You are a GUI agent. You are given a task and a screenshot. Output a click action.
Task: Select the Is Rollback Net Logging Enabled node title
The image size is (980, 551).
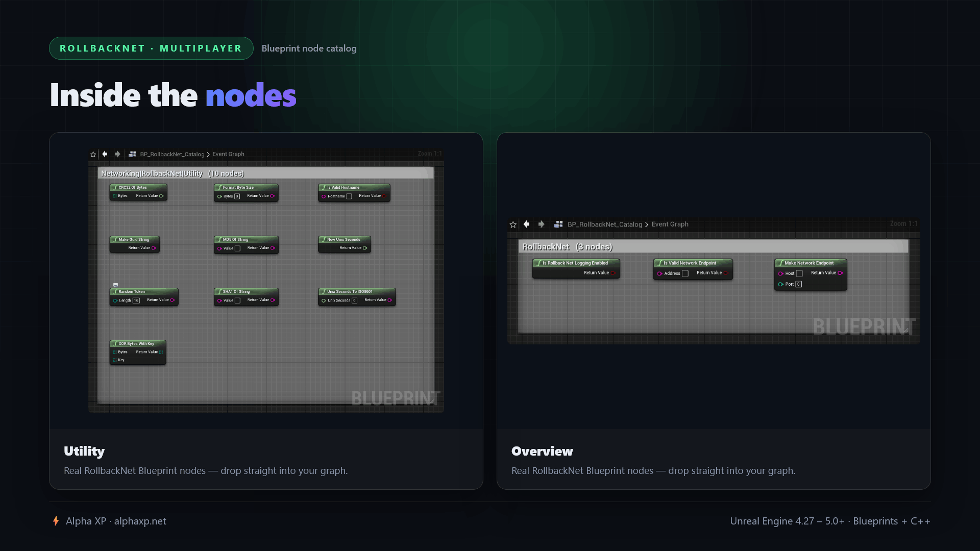tap(576, 263)
